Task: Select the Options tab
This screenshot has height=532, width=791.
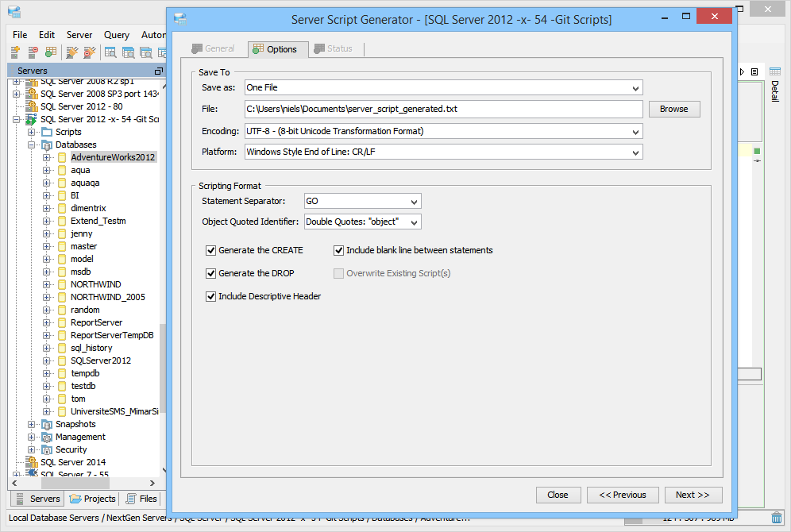Action: 277,49
